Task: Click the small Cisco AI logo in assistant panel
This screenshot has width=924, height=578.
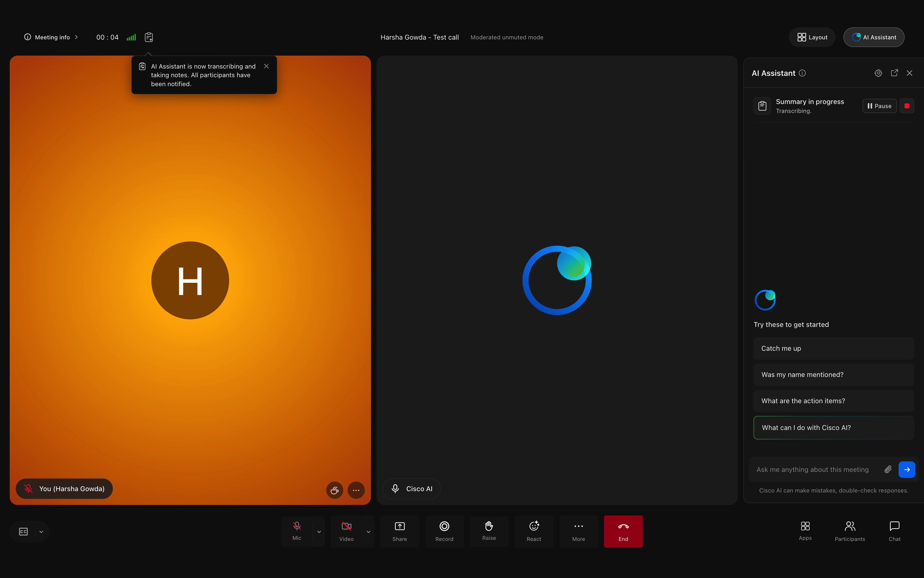Action: (765, 300)
